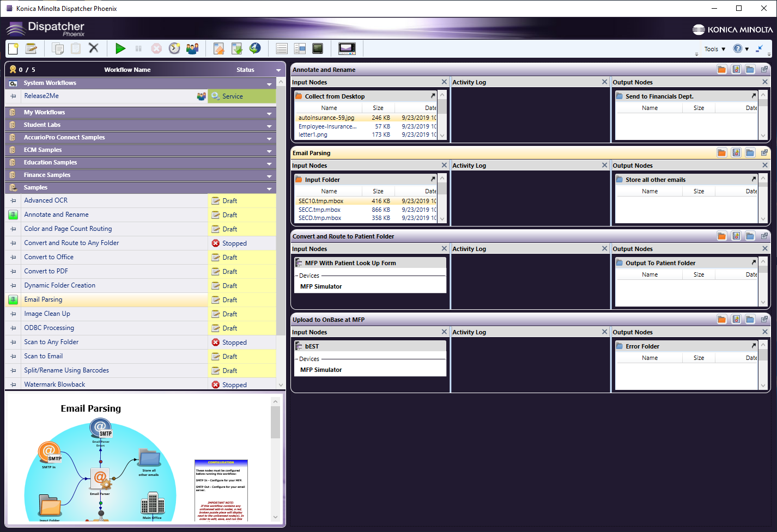Open the Tools menu
This screenshot has width=777, height=532.
click(714, 49)
